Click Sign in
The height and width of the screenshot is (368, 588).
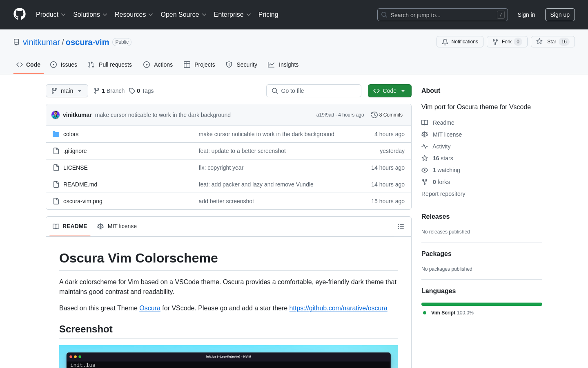(526, 15)
